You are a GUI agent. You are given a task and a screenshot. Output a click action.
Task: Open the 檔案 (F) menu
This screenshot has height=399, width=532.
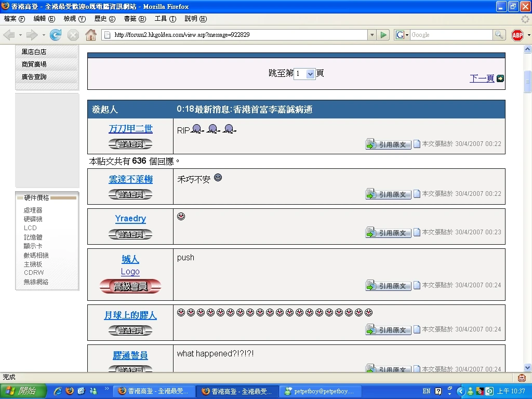(14, 19)
